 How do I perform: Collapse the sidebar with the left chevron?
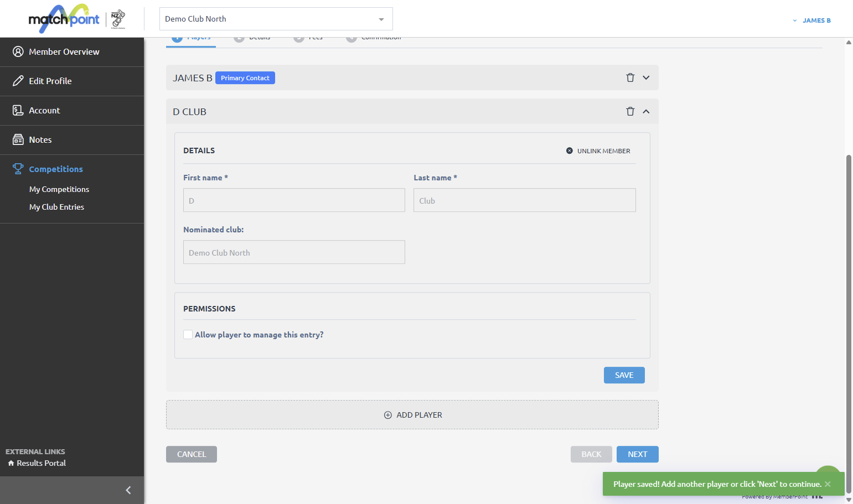[x=128, y=490]
